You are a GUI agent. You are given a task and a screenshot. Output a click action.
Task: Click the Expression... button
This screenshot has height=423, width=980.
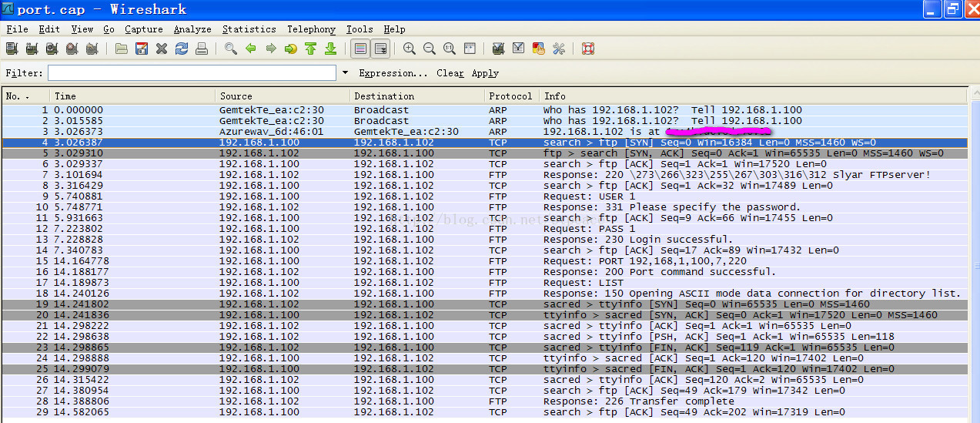click(x=393, y=73)
